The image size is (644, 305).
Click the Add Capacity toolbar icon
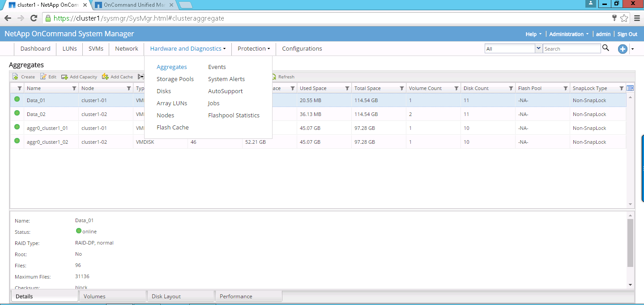(x=64, y=77)
